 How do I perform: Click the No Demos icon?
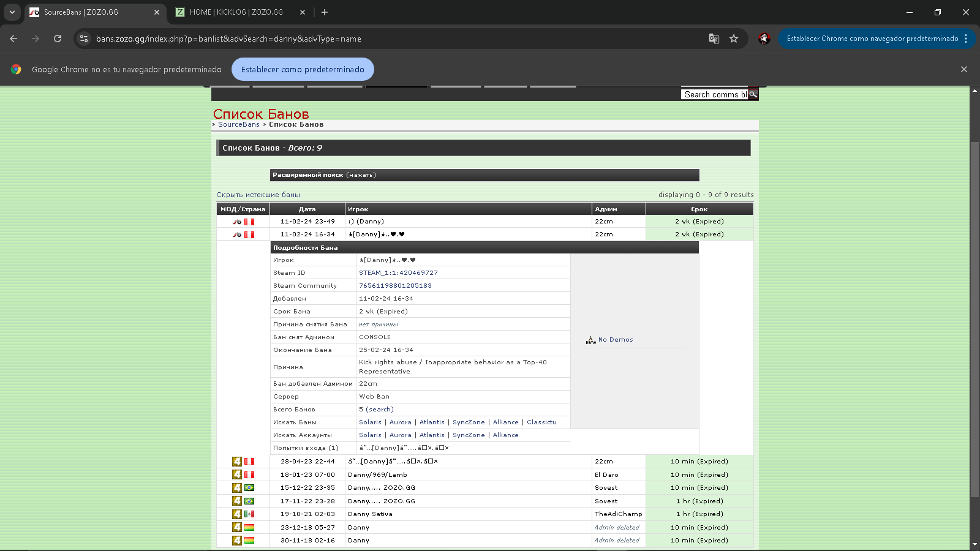[x=590, y=340]
